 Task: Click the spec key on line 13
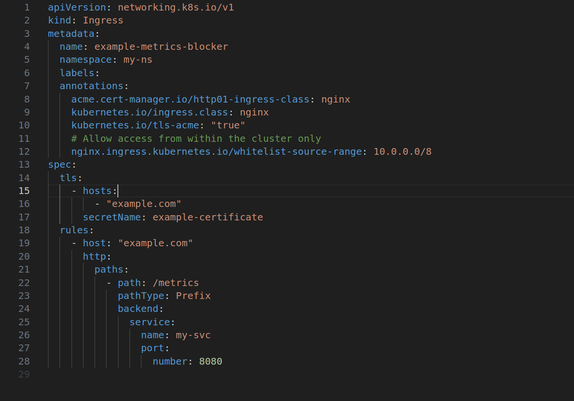(x=59, y=165)
